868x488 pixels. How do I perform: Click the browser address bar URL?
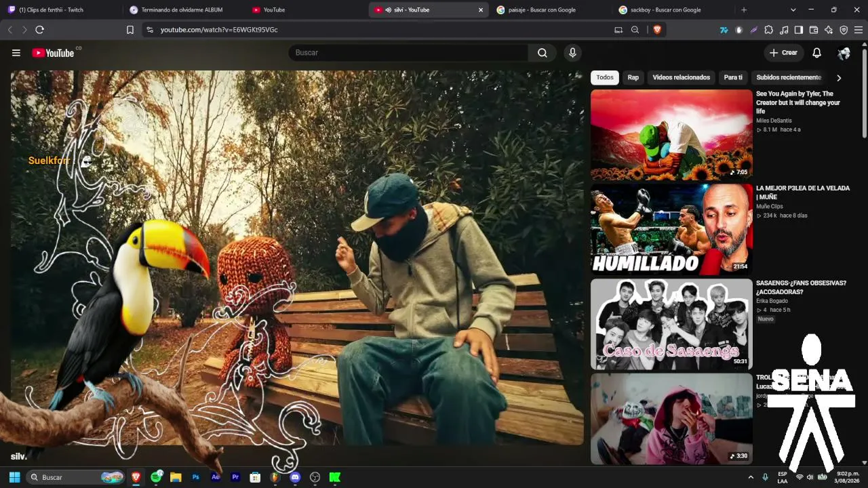click(x=219, y=30)
